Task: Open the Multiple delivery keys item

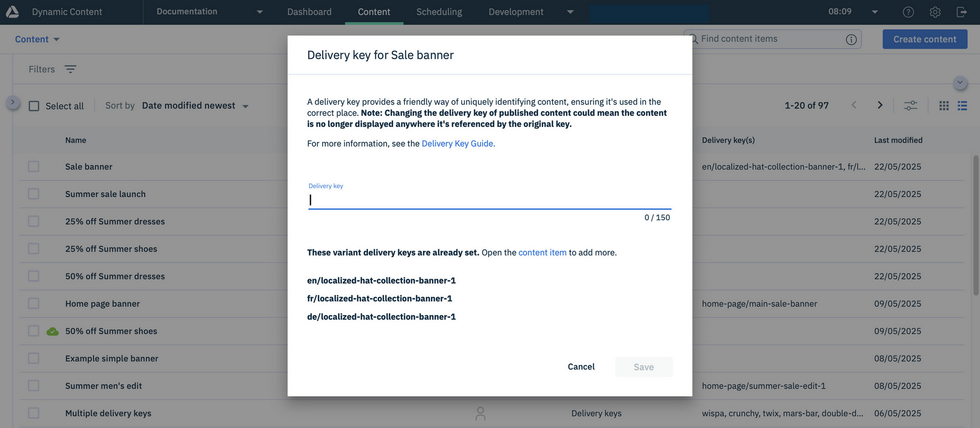Action: [108, 413]
